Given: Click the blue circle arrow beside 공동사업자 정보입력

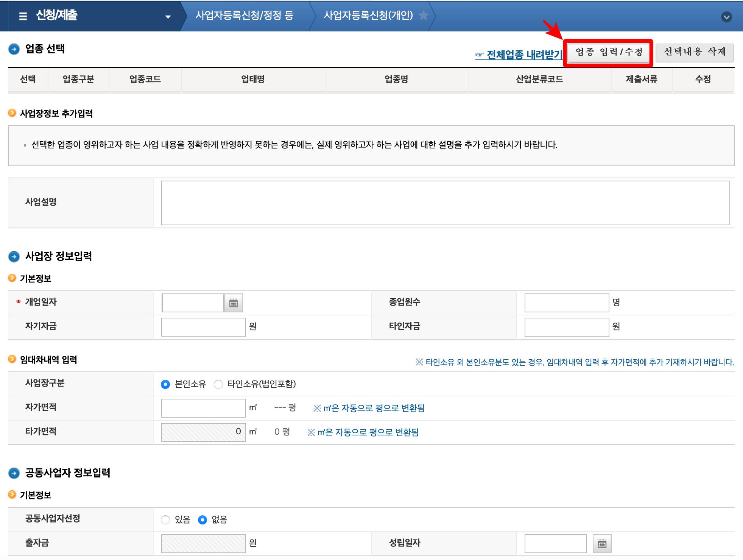Looking at the screenshot, I should 14,473.
